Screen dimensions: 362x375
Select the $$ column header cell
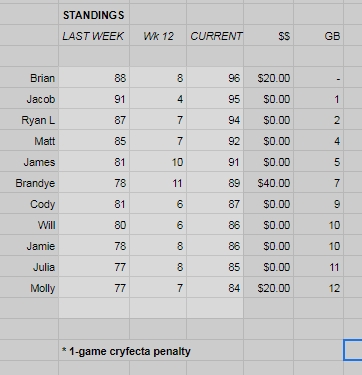coord(269,35)
